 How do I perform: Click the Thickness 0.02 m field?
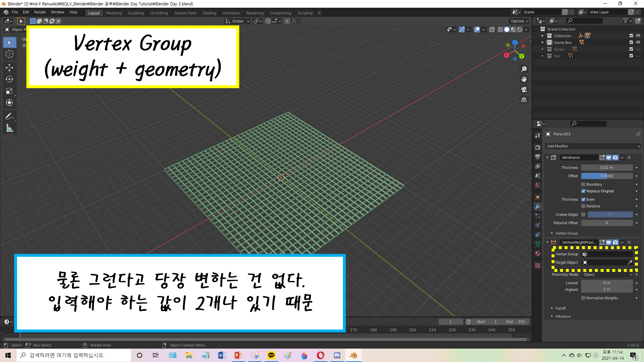click(x=607, y=168)
